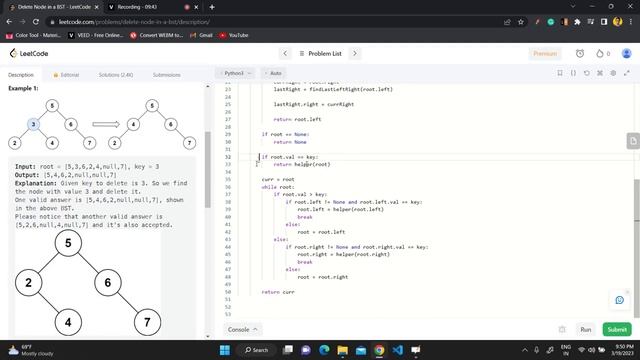The image size is (640, 360).
Task: Open Grammarly extension icon
Action: (x=551, y=22)
